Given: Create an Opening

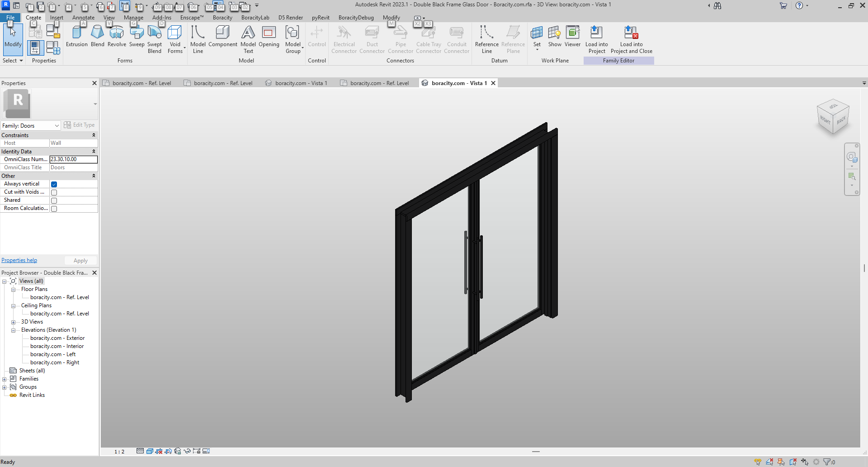Looking at the screenshot, I should (269, 36).
